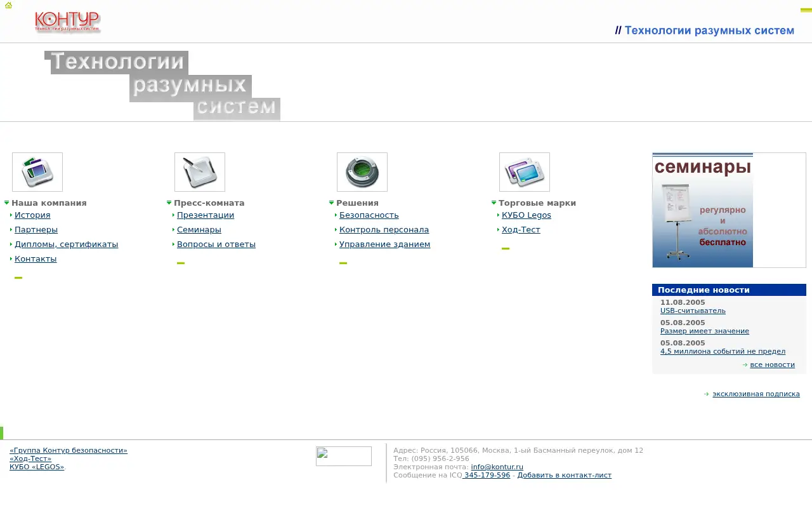Click the Технологии разумных систем header text

coord(705,30)
